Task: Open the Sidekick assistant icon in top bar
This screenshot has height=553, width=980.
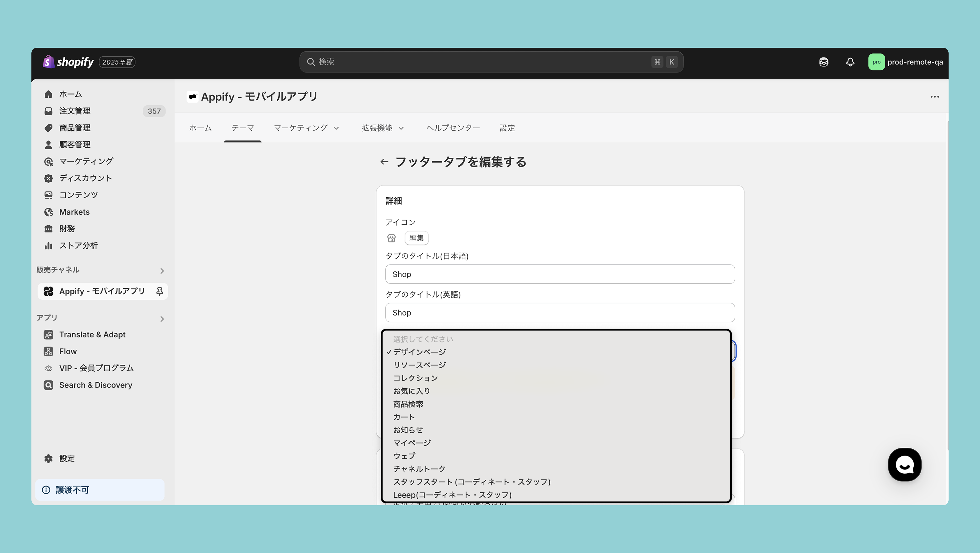Action: point(824,62)
